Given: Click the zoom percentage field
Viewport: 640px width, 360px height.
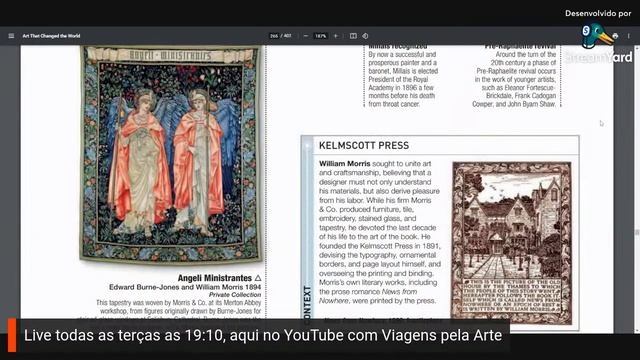Looking at the screenshot, I should [320, 36].
